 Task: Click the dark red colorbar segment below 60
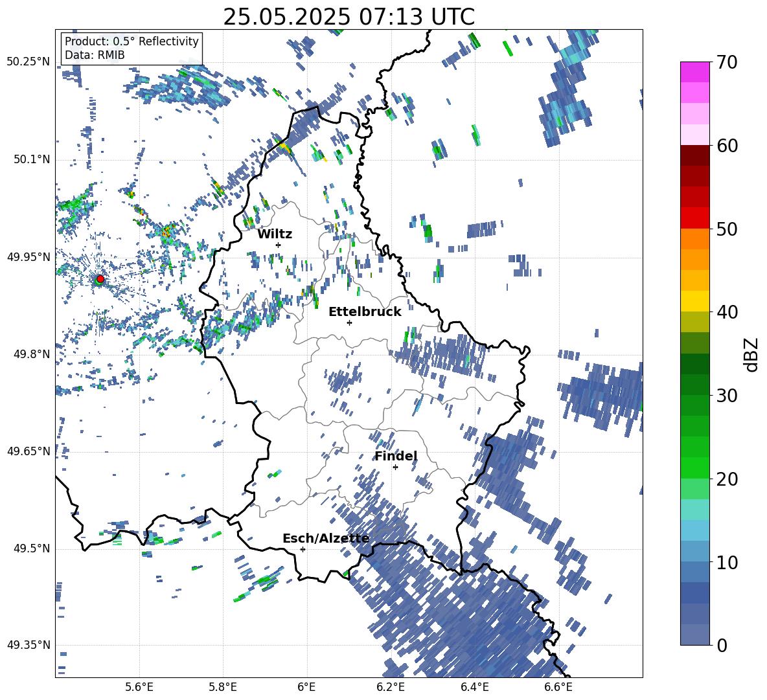[x=694, y=155]
